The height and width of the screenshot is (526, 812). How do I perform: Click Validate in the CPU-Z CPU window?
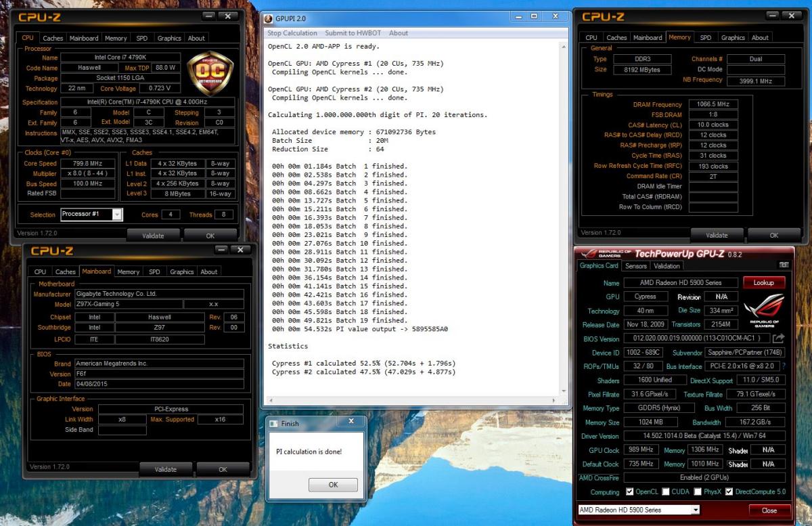point(154,236)
